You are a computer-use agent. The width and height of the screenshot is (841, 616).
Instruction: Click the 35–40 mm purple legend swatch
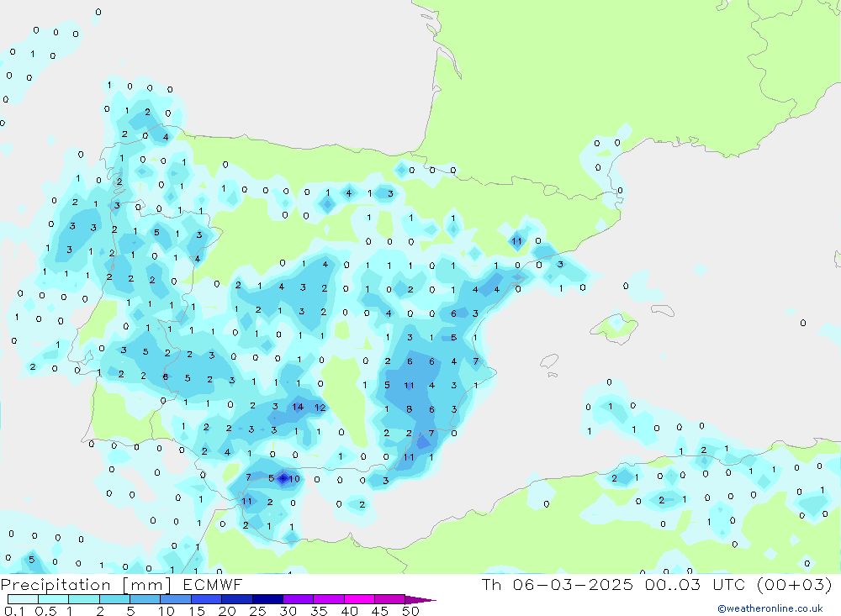329,599
